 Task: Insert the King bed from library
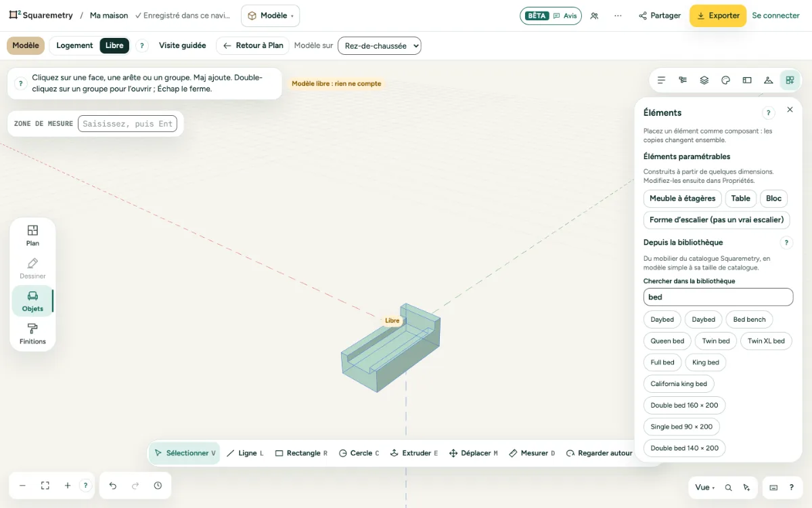tap(705, 362)
